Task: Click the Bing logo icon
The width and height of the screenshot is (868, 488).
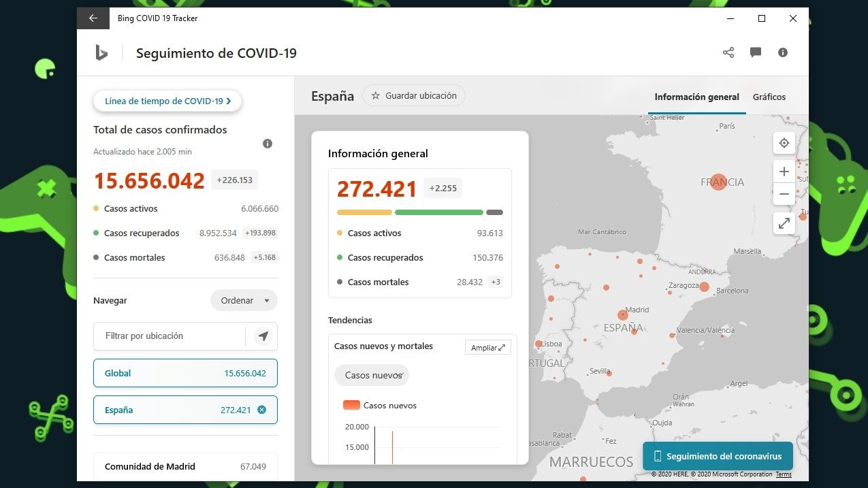Action: [x=101, y=52]
